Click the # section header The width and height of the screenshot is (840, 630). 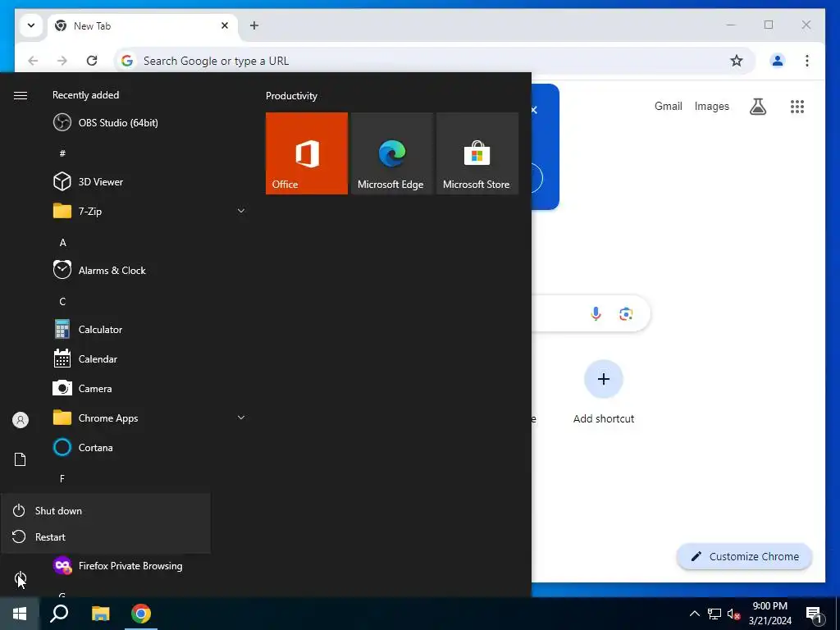tap(62, 153)
